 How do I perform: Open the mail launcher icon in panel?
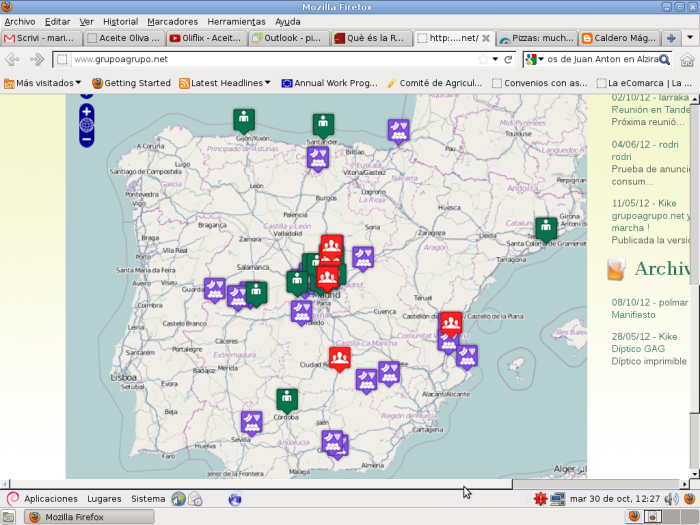(195, 499)
